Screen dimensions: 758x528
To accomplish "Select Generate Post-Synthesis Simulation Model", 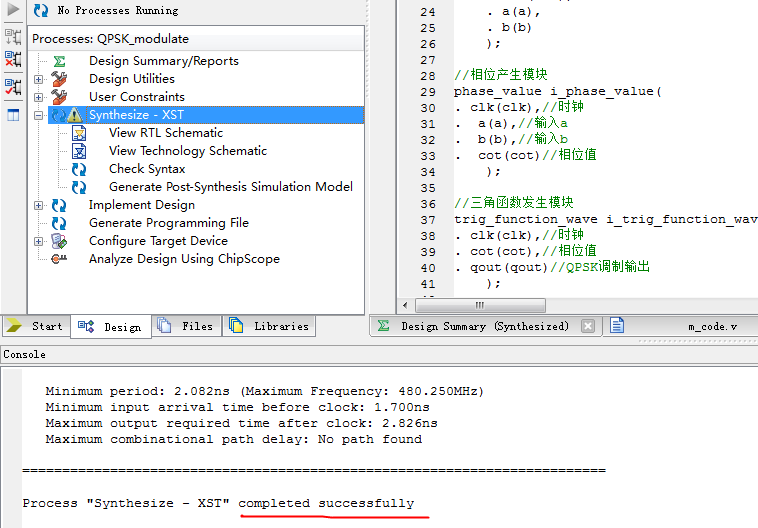I will pos(231,187).
